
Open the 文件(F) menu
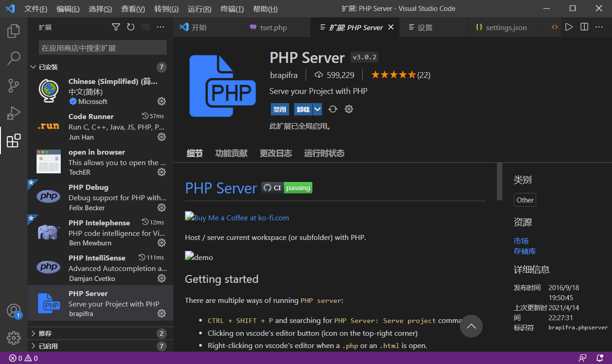[36, 9]
